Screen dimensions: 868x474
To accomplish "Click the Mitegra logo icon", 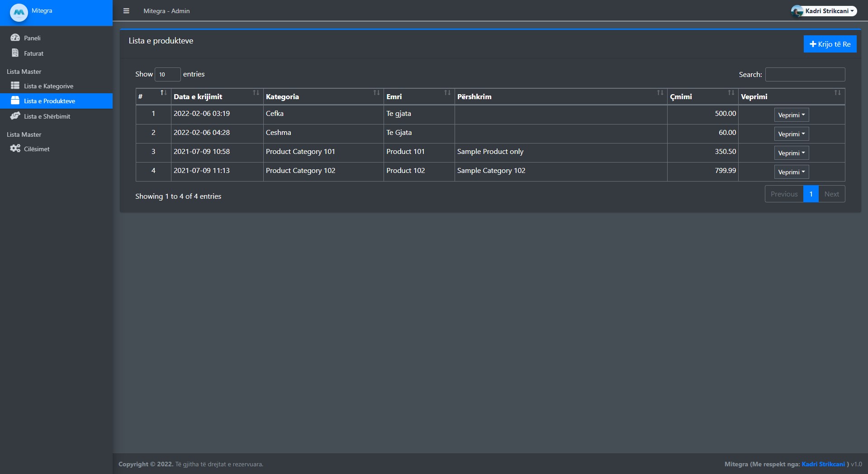I will pos(19,12).
